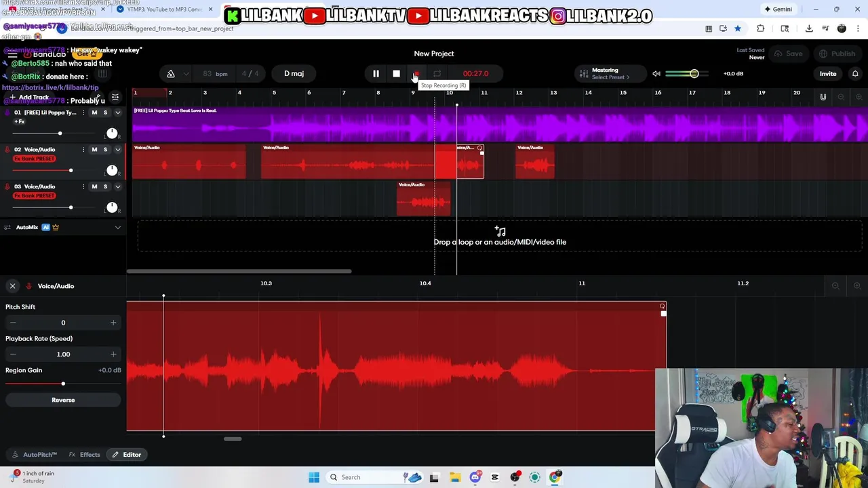Open the 4/4 time signature selector
This screenshot has width=868, height=488.
click(x=250, y=74)
